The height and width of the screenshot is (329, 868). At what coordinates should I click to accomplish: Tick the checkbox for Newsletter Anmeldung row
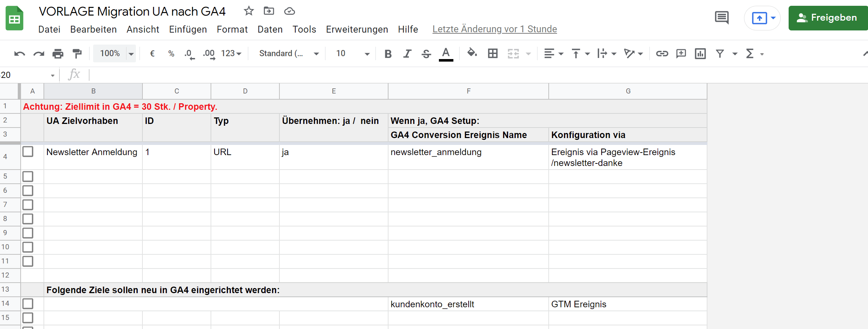[x=28, y=151]
